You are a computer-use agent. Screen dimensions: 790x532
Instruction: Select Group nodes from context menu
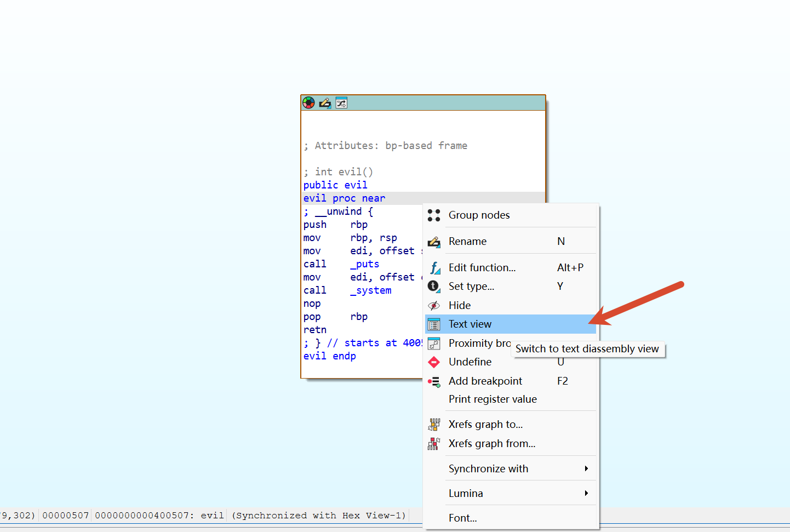511,215
